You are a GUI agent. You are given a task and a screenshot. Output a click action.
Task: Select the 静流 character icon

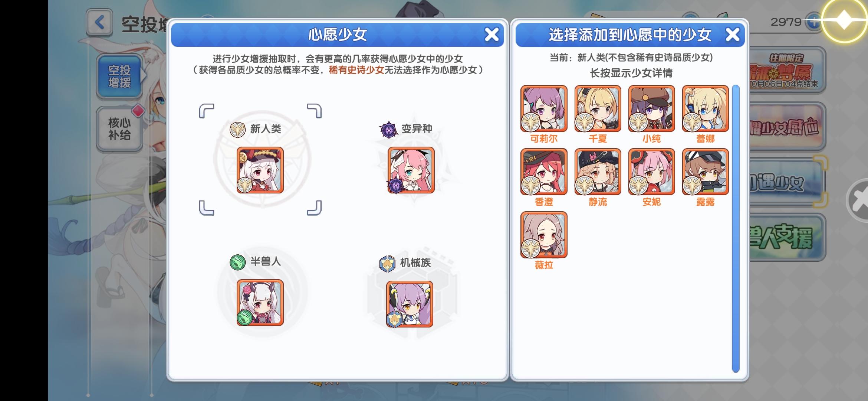click(598, 172)
